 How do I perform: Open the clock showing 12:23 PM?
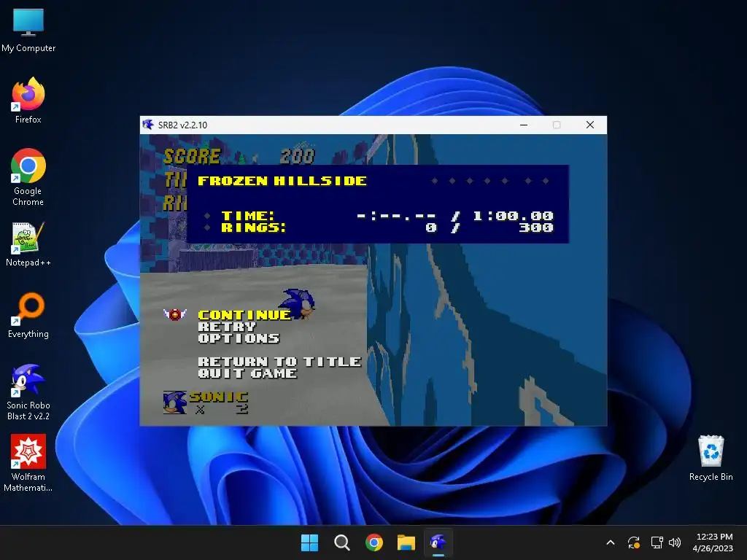[713, 542]
